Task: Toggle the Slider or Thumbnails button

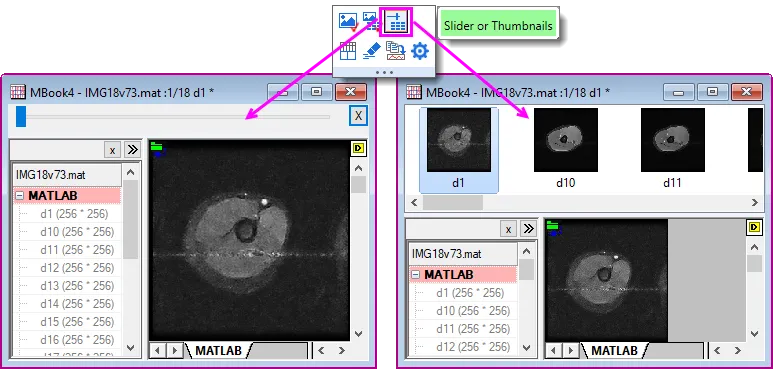Action: [396, 23]
